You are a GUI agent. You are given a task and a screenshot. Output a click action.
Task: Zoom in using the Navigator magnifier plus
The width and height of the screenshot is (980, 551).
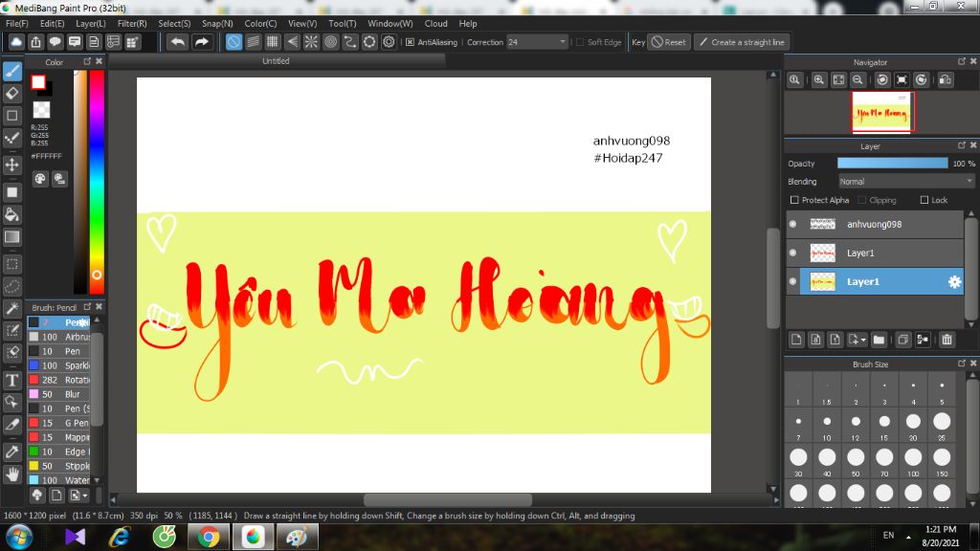[x=819, y=80]
